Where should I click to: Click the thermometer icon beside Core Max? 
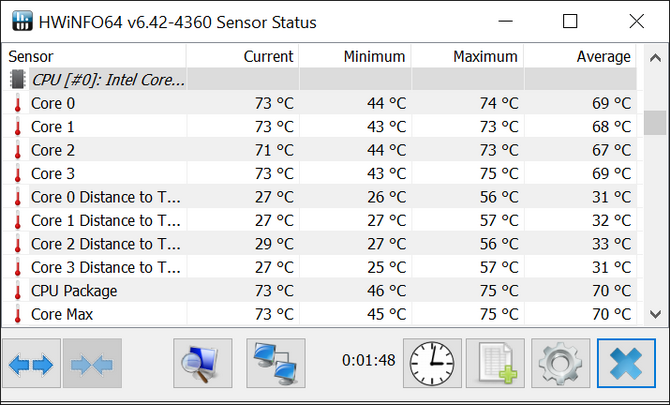[x=18, y=314]
